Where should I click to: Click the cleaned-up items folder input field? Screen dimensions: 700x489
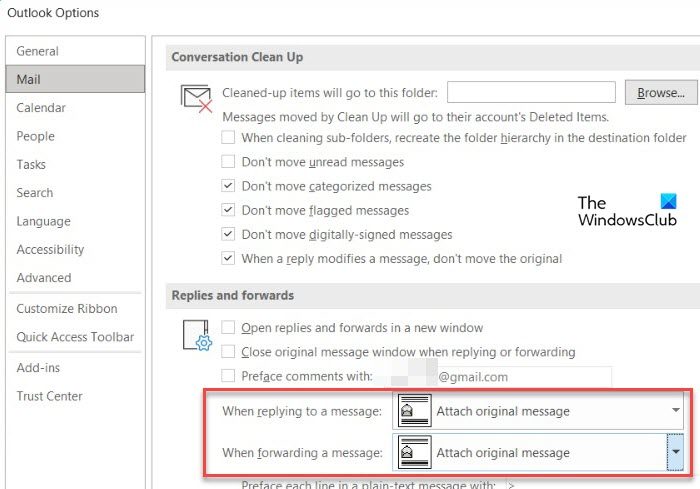pos(531,92)
